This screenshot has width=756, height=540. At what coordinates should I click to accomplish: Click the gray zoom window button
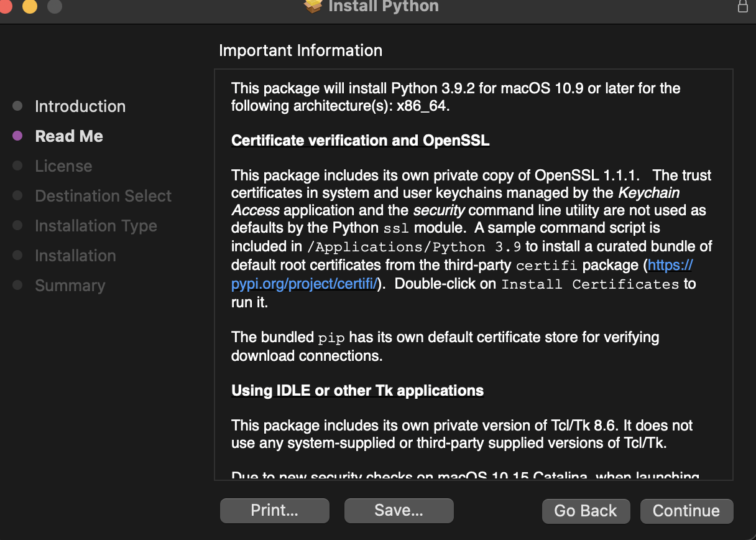pos(55,7)
